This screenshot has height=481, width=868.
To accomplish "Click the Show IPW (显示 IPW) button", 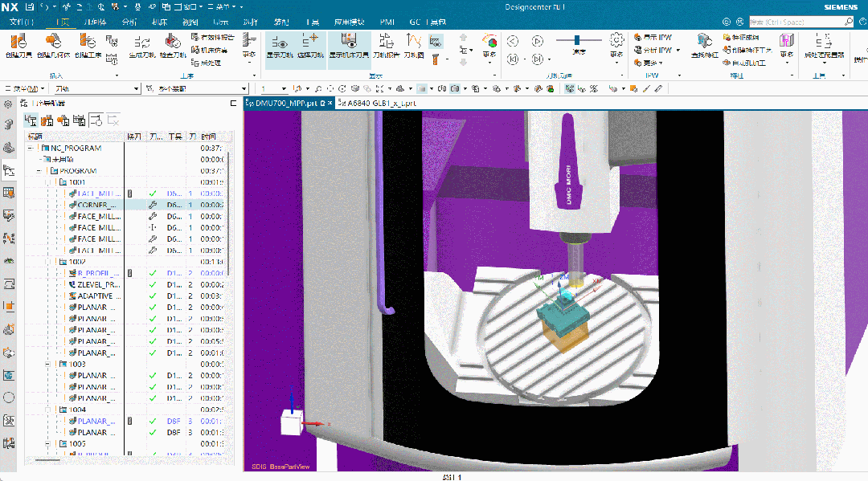I will tap(657, 37).
